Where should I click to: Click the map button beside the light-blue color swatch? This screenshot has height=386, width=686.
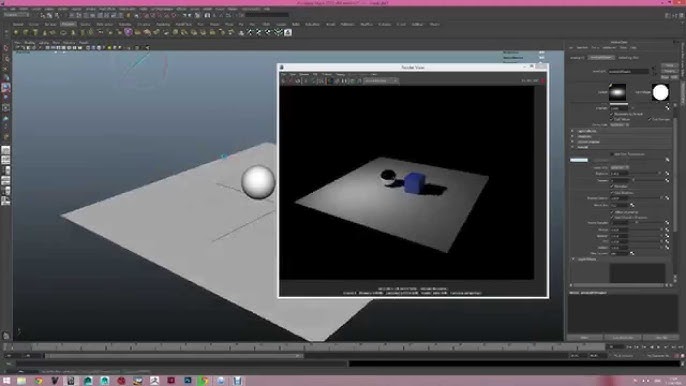[x=667, y=160]
